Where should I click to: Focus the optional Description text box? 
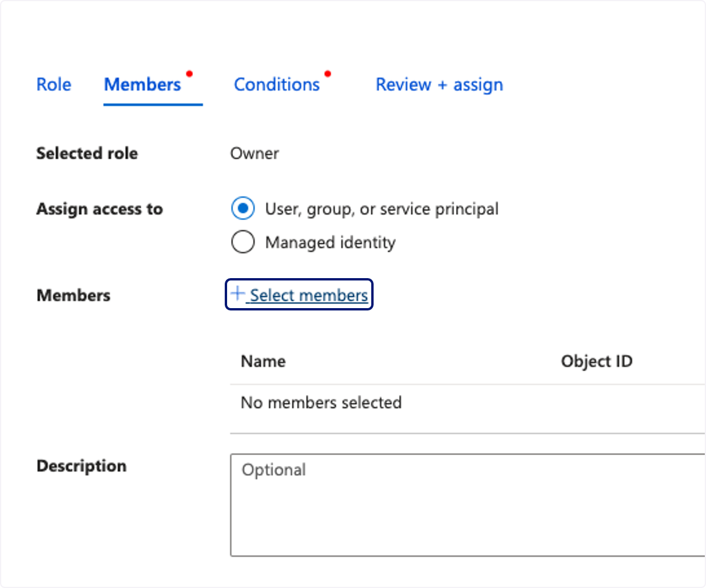pos(468,505)
